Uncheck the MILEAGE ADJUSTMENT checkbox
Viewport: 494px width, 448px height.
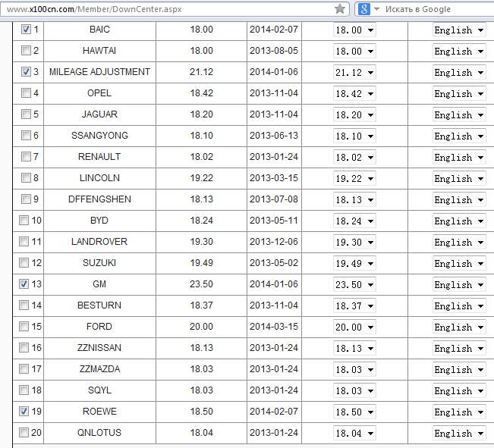pyautogui.click(x=26, y=71)
